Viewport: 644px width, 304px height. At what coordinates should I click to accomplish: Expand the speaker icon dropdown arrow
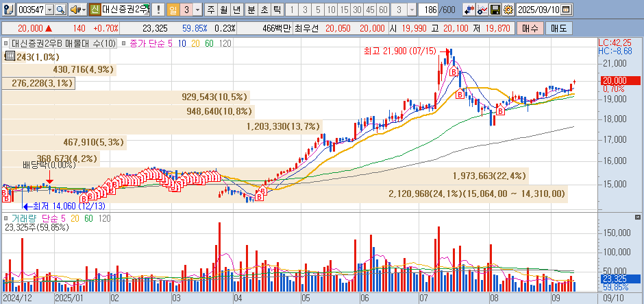tap(84, 9)
